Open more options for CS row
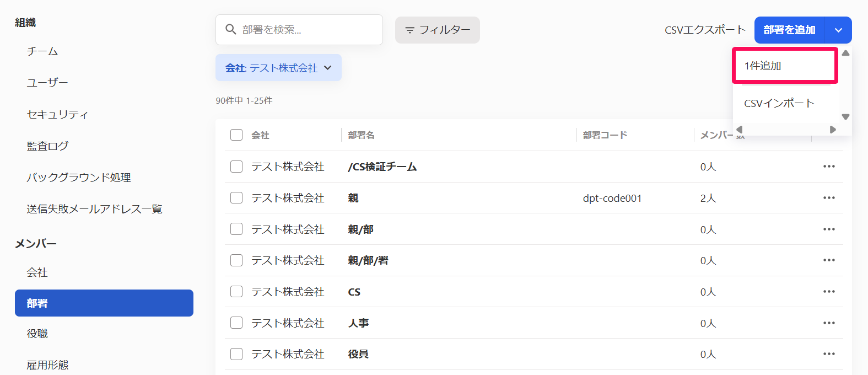This screenshot has width=868, height=375. point(829,292)
